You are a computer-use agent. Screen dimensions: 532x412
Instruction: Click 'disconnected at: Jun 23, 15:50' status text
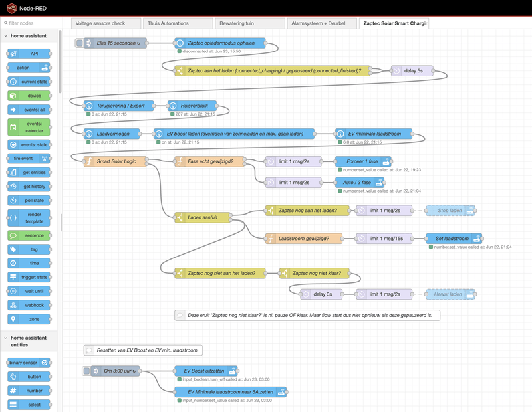coord(211,52)
